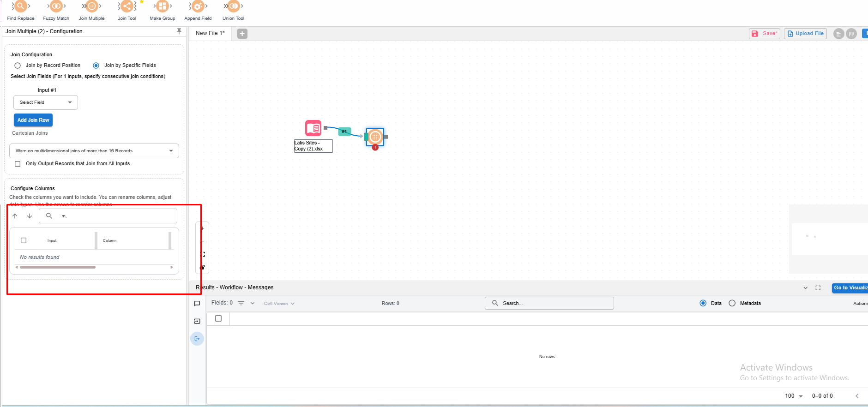Open the Select Field dropdown for Input #1

(46, 102)
